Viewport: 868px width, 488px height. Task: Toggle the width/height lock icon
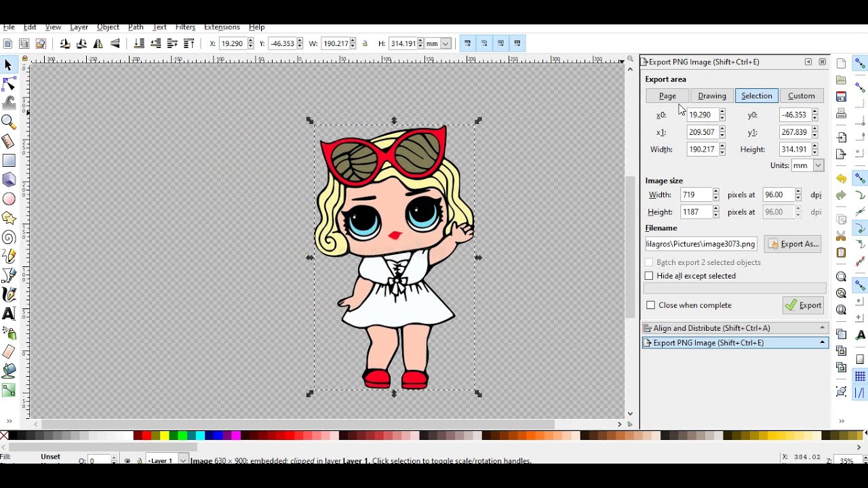pos(365,43)
